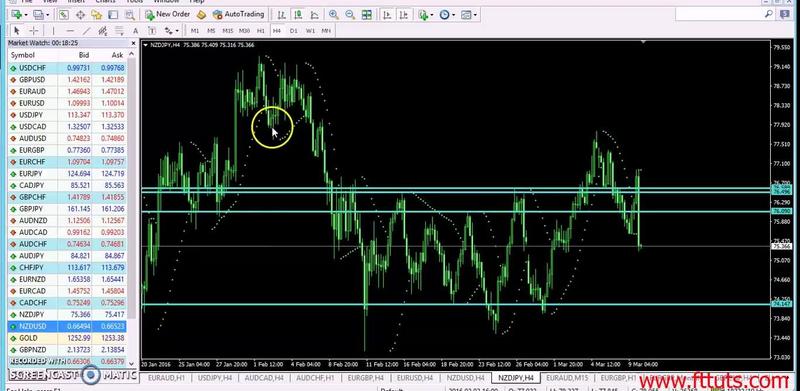Tile chart windows with grid icon

[x=367, y=15]
